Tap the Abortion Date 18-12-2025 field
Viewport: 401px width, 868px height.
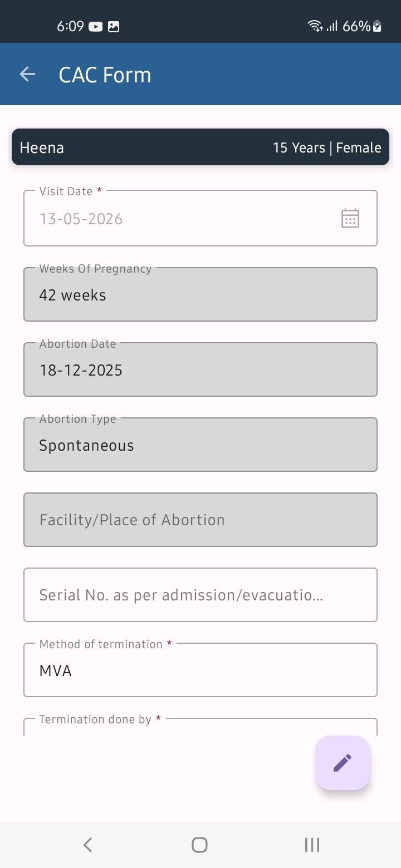(200, 369)
